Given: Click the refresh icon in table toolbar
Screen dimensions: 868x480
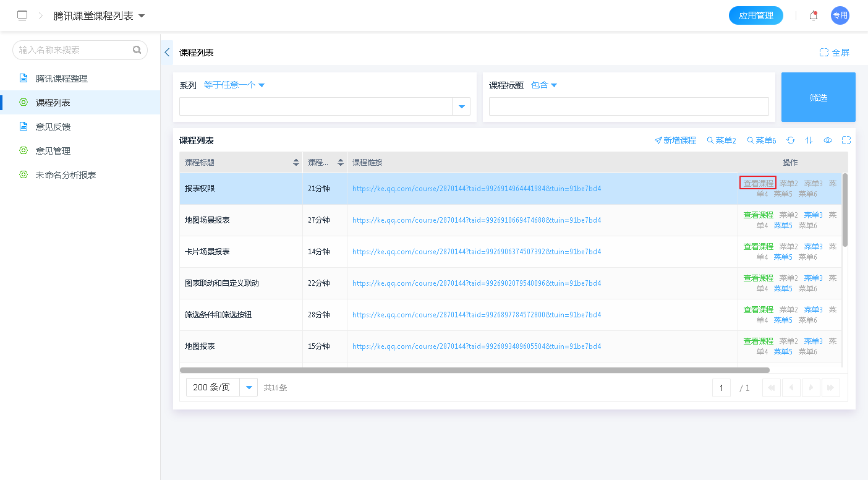Looking at the screenshot, I should [791, 140].
